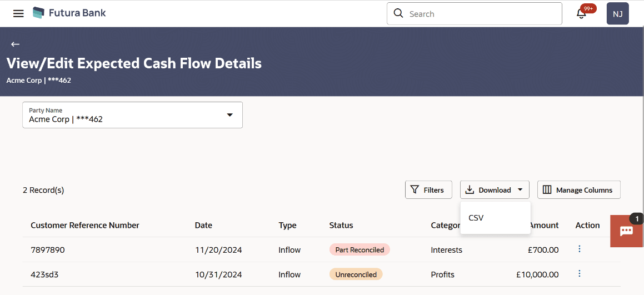Open the notifications bell
This screenshot has width=644, height=295.
(x=582, y=13)
